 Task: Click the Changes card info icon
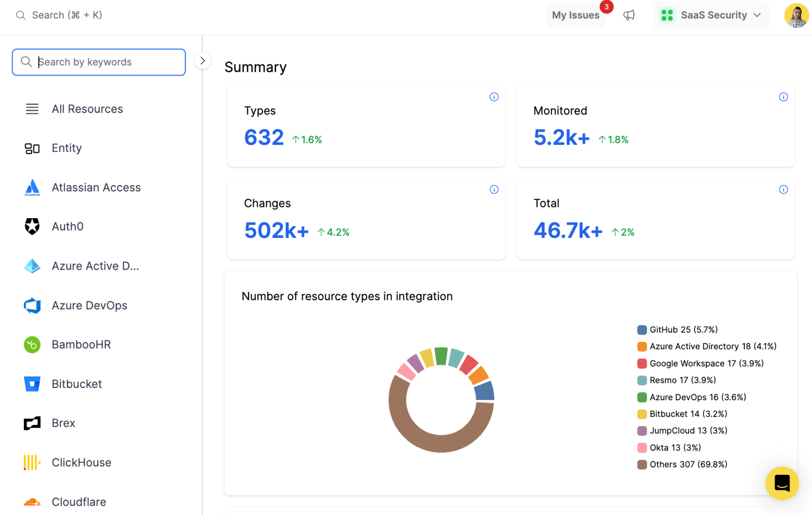pyautogui.click(x=494, y=189)
